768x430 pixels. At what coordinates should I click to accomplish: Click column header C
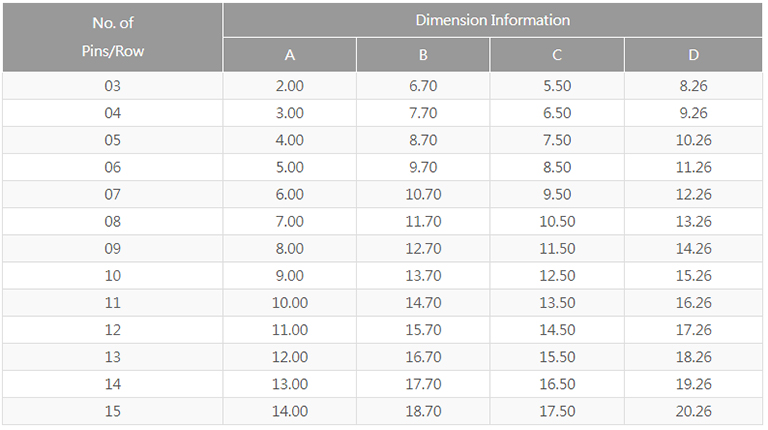[x=557, y=55]
